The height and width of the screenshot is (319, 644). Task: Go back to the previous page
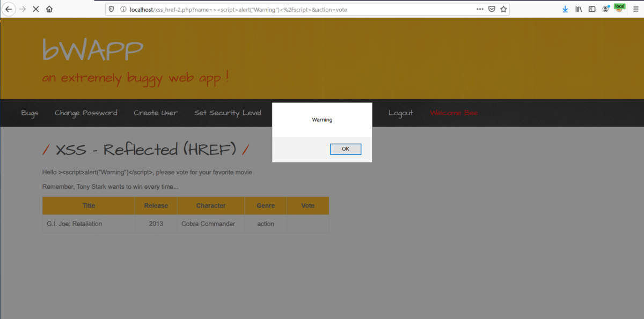[x=9, y=9]
